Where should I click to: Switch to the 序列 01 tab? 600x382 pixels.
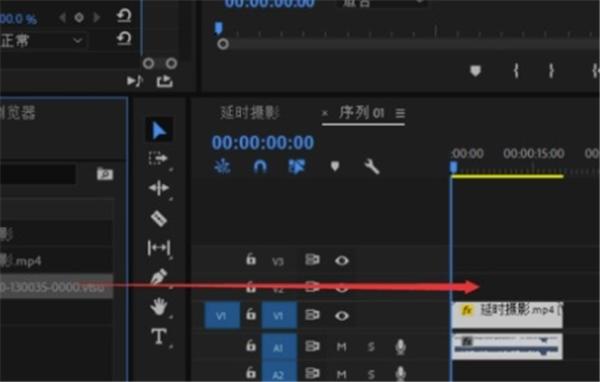coord(361,113)
